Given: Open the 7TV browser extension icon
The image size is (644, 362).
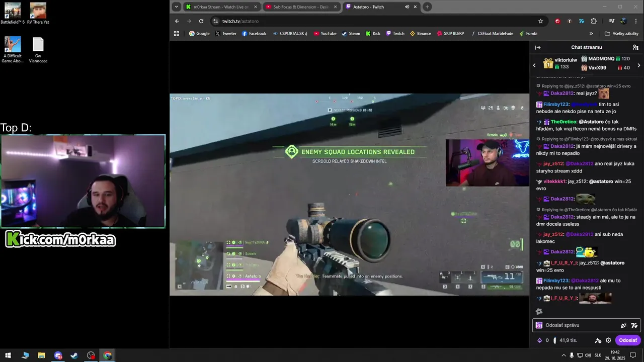Looking at the screenshot, I should 582,21.
